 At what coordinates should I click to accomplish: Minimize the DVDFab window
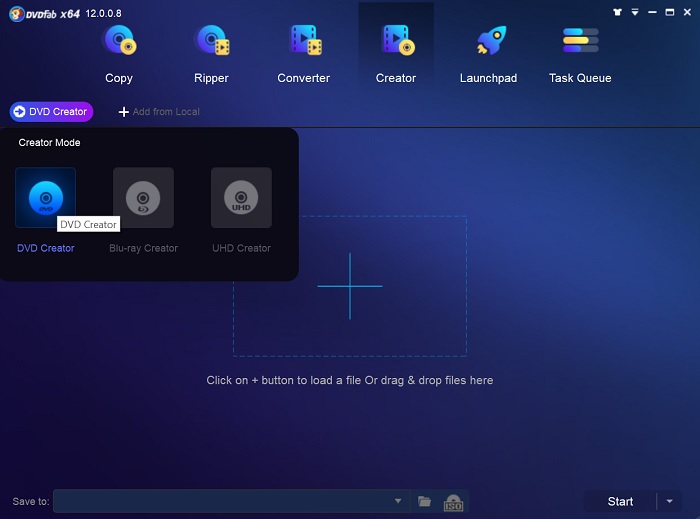652,12
